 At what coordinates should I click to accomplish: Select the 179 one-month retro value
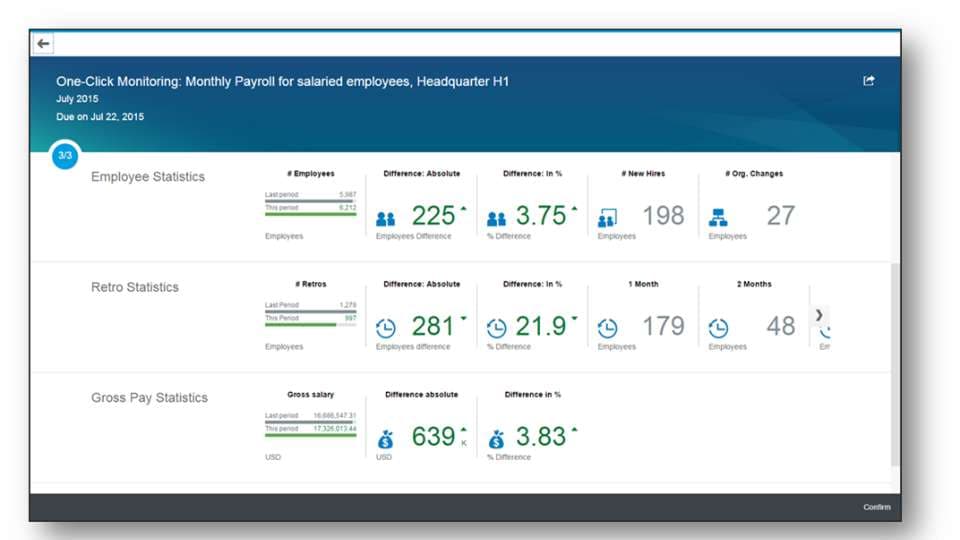pyautogui.click(x=663, y=326)
